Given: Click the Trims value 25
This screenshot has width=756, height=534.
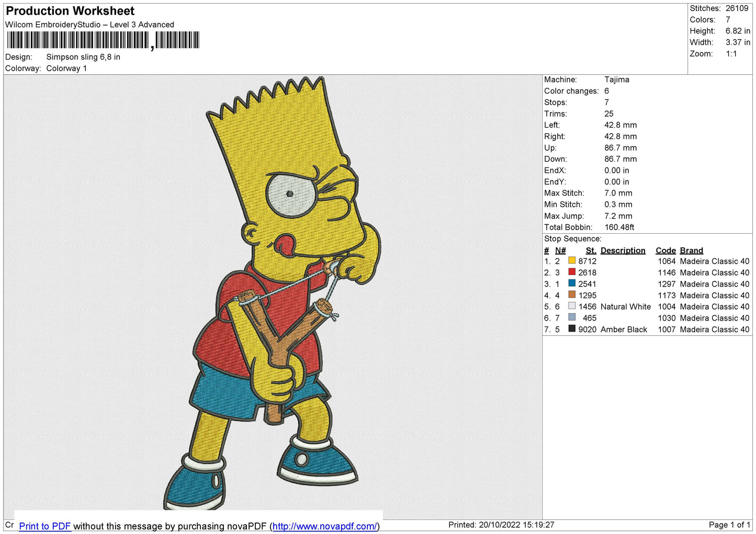Looking at the screenshot, I should [x=609, y=113].
